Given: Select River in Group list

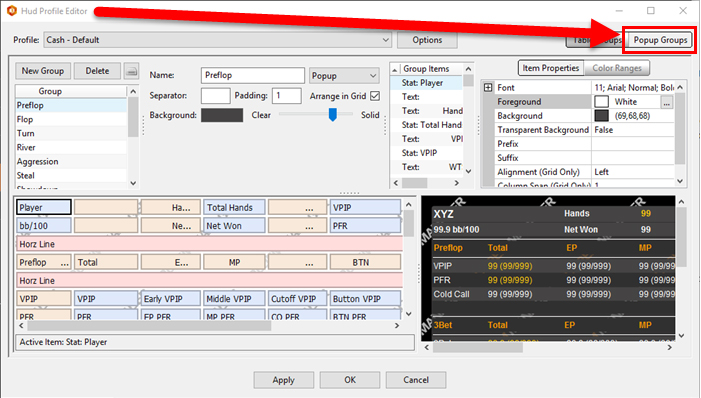Looking at the screenshot, I should [x=72, y=148].
